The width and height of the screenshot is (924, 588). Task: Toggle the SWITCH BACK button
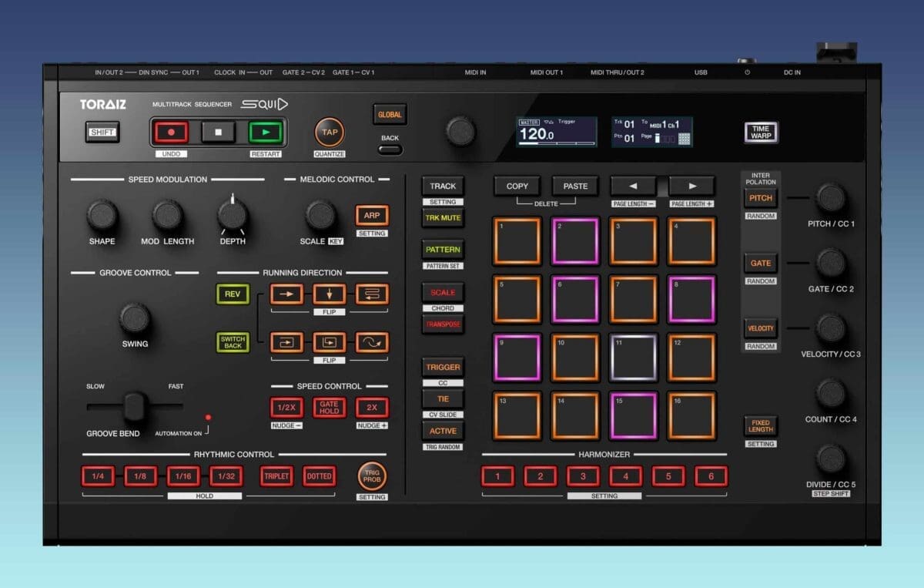[x=233, y=342]
